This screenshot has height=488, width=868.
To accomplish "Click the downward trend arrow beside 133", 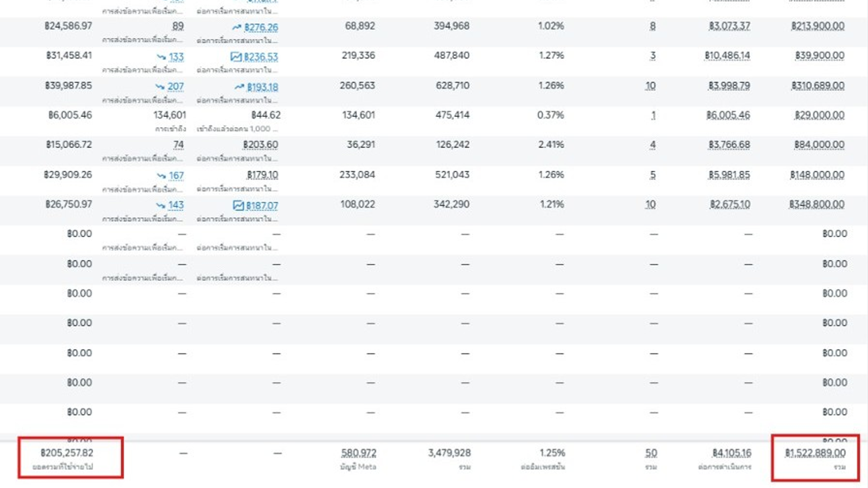I will click(x=161, y=57).
